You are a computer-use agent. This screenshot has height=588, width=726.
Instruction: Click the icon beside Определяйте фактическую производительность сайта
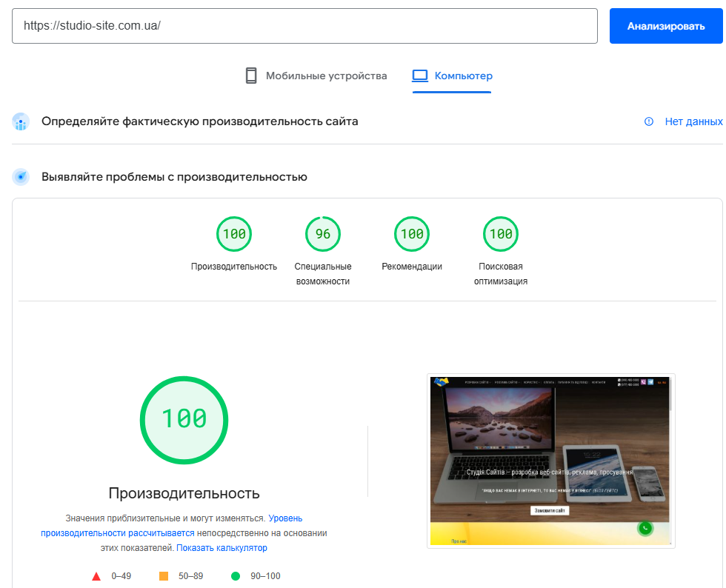point(21,121)
